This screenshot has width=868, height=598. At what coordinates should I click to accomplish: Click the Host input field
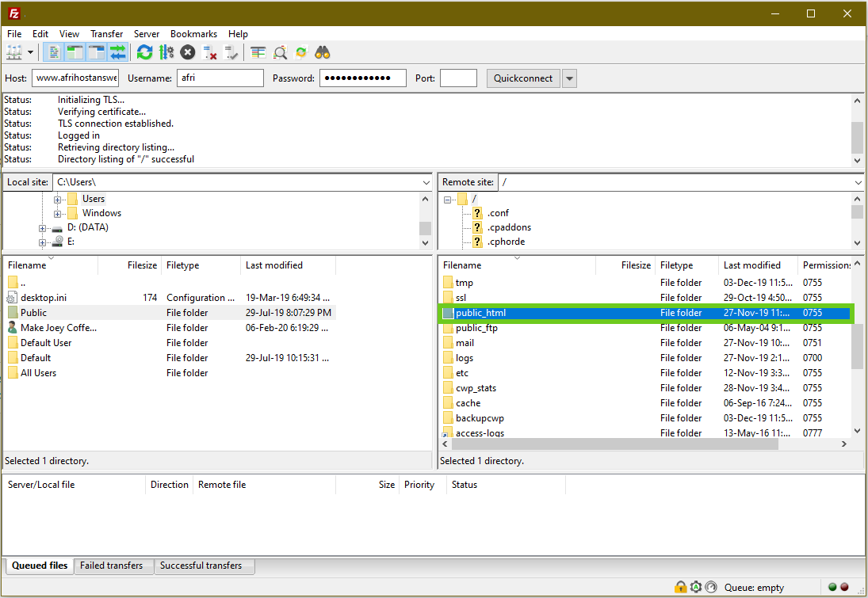click(x=75, y=78)
